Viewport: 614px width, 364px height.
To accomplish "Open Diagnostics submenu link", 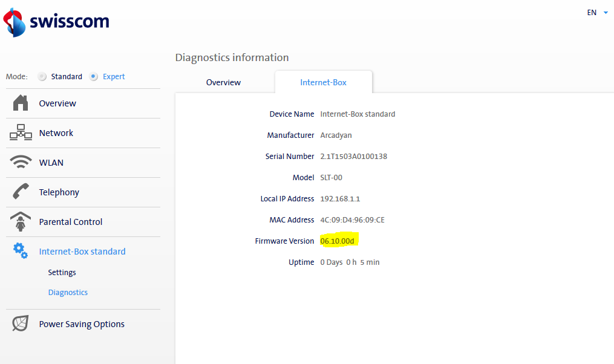I will (68, 292).
